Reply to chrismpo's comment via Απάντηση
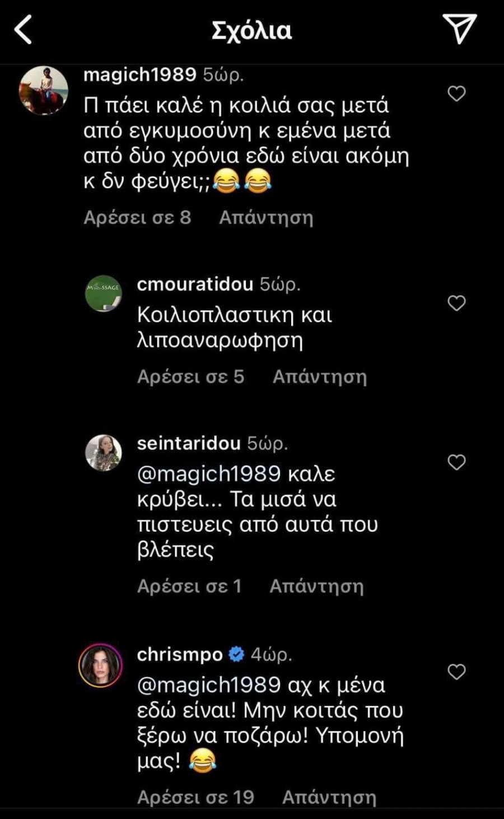This screenshot has width=504, height=819. 329,797
